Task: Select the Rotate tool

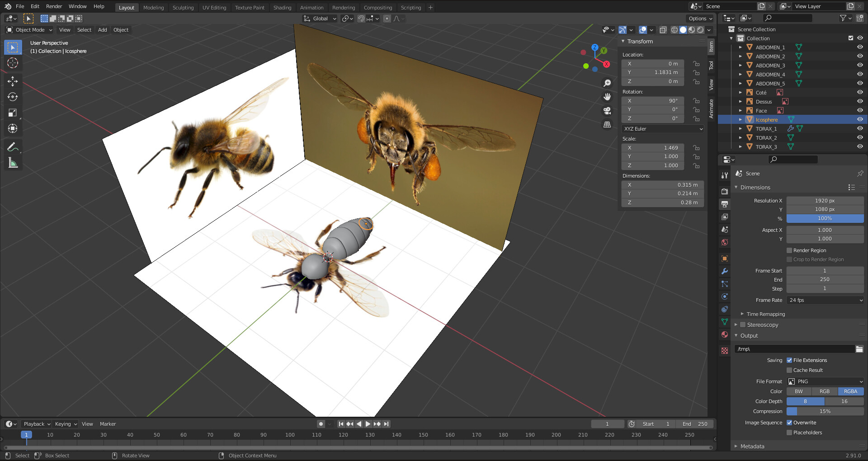Action: click(x=13, y=97)
